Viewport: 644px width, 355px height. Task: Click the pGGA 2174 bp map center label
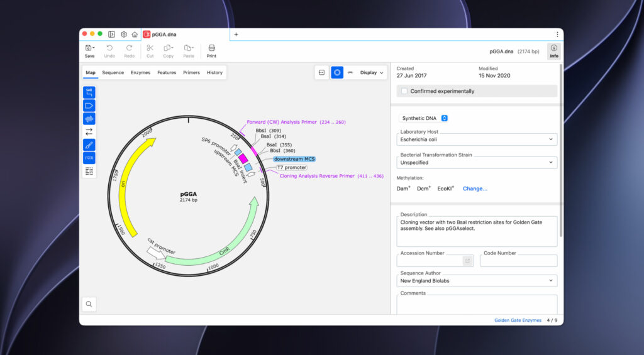tap(189, 197)
